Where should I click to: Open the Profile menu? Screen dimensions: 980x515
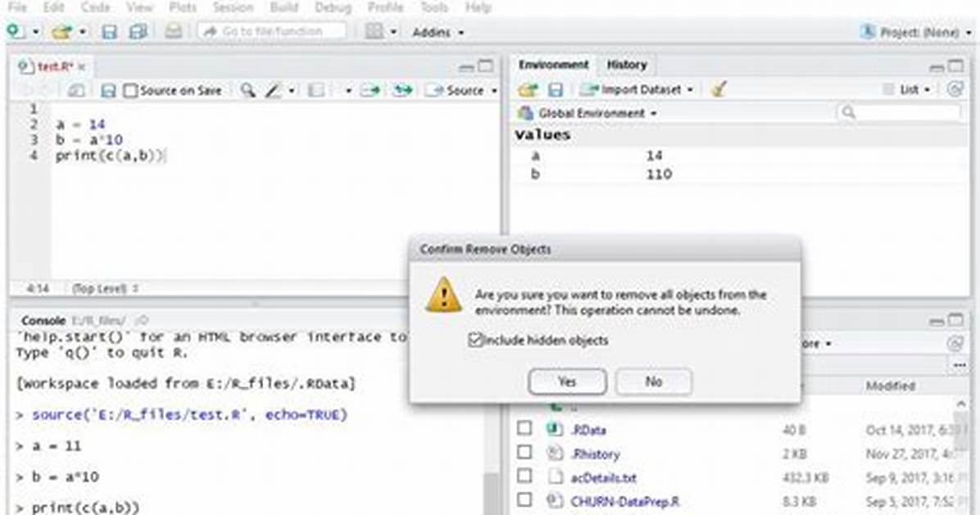(385, 7)
